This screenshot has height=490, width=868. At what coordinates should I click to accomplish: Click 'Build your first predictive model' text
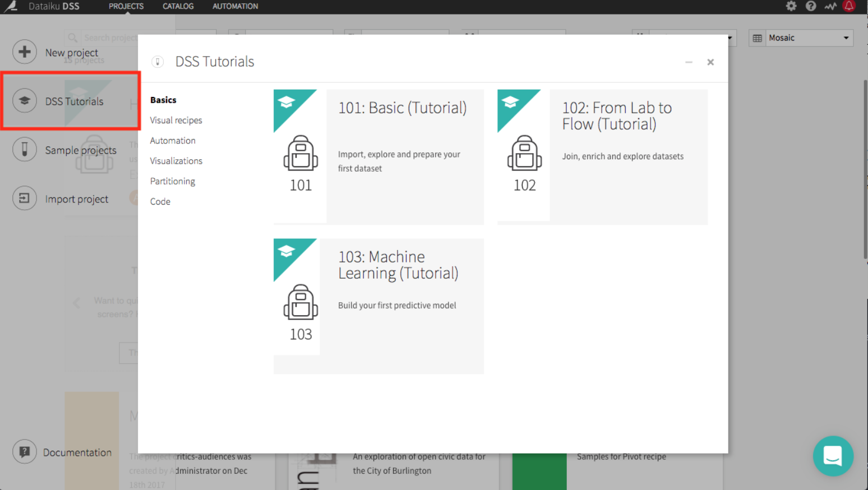[x=397, y=305]
